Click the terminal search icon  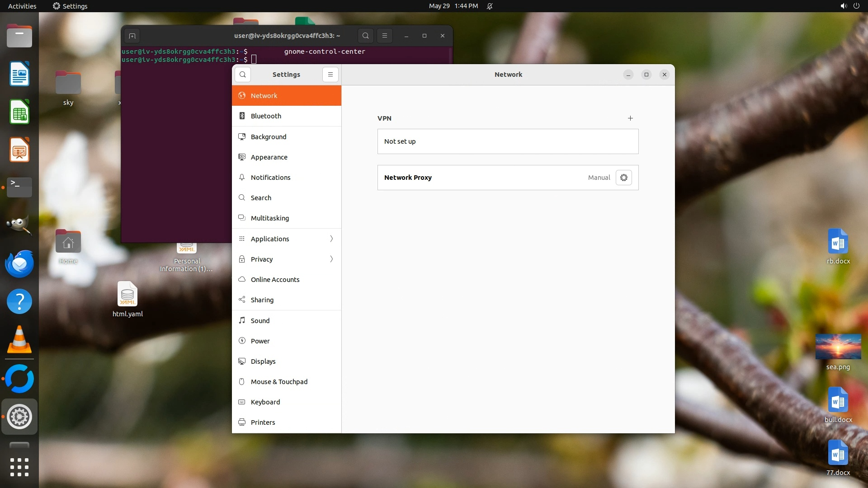366,36
